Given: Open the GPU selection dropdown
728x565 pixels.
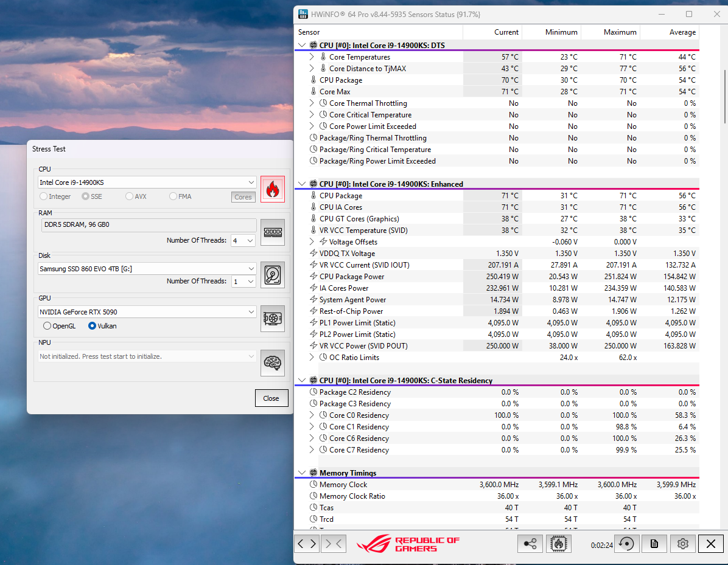Looking at the screenshot, I should pos(147,312).
